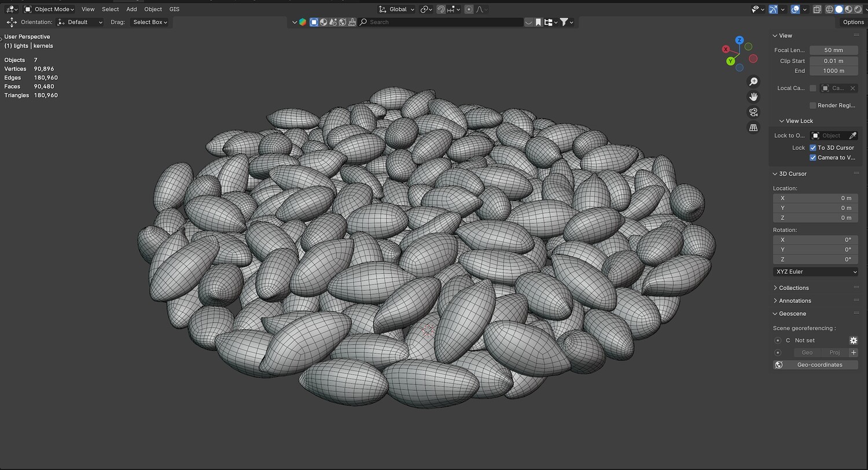Toggle X-ray mode icon
Screen dimensions: 868x470
click(817, 9)
